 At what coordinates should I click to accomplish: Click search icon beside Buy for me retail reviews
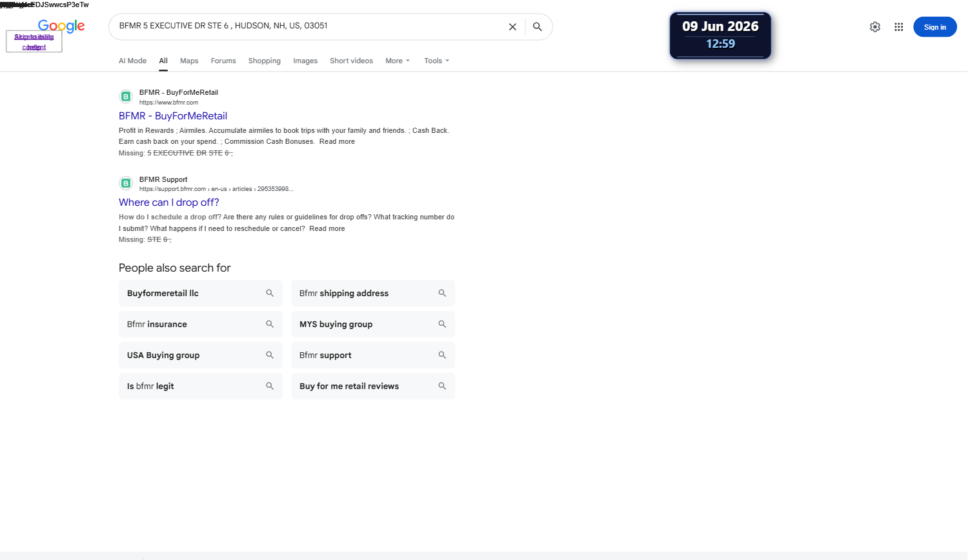pyautogui.click(x=442, y=386)
